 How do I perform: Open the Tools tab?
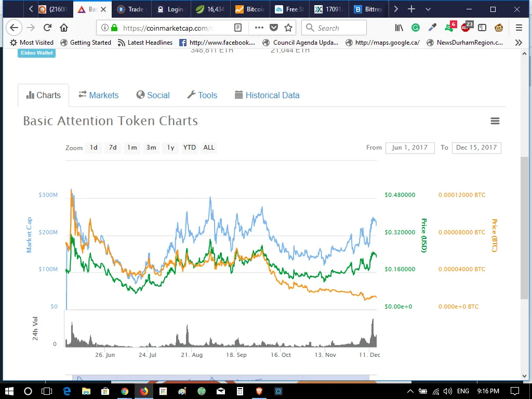tap(202, 95)
